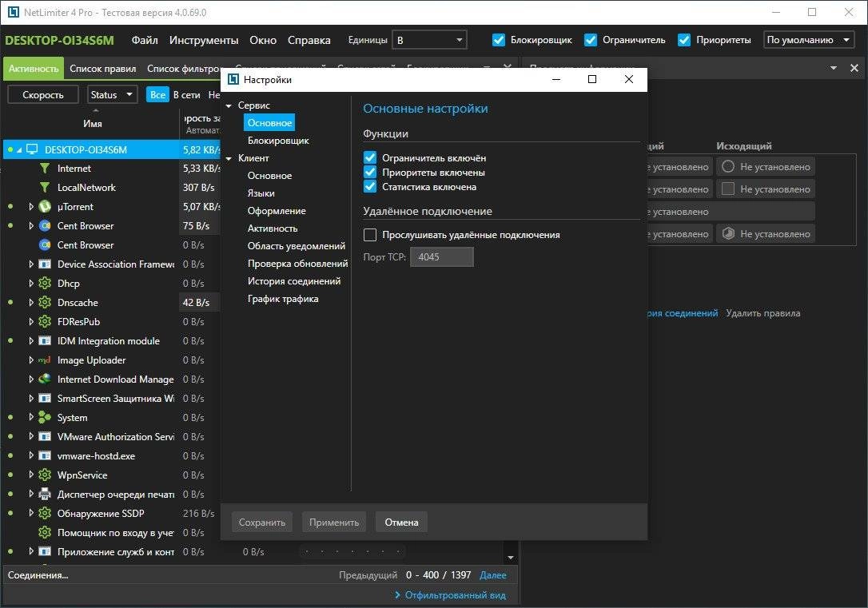
Task: Click the DESKTOP-OI34S6M computer monitor icon
Action: (x=32, y=149)
